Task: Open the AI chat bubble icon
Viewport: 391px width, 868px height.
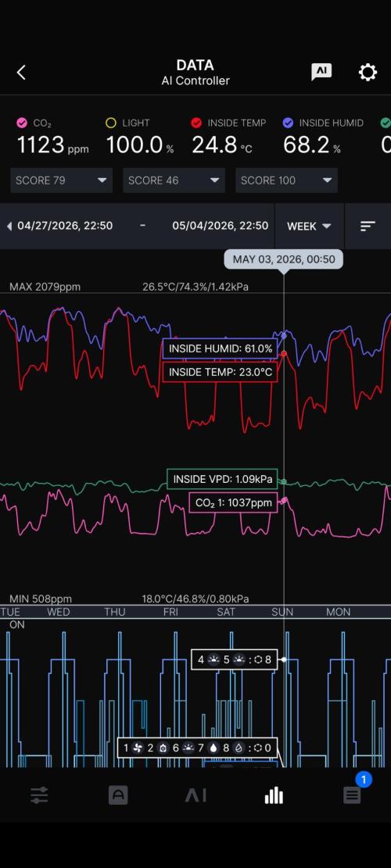Action: pos(321,72)
